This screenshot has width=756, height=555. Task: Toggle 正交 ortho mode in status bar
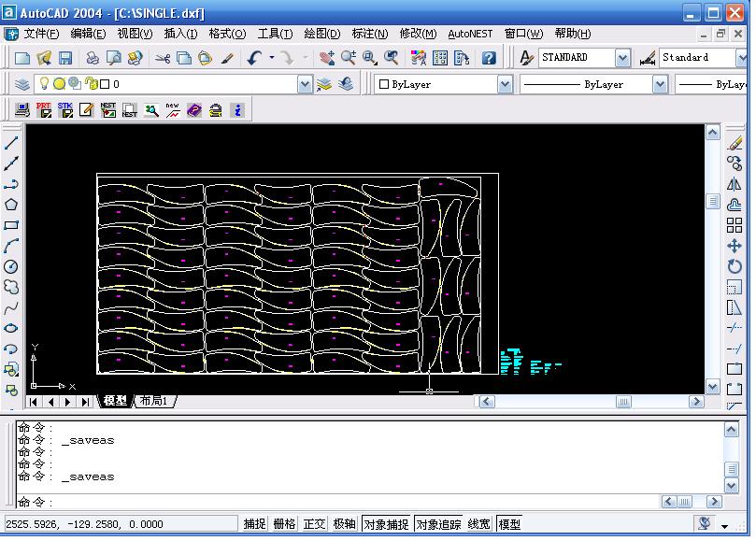pos(314,523)
